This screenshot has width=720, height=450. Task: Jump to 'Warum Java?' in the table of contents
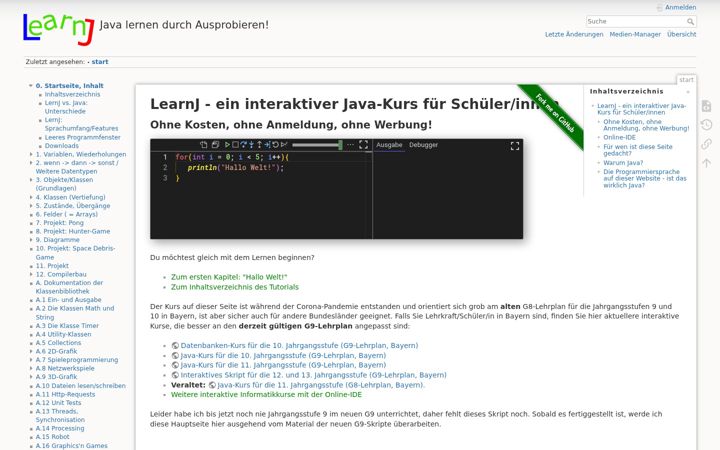[623, 163]
